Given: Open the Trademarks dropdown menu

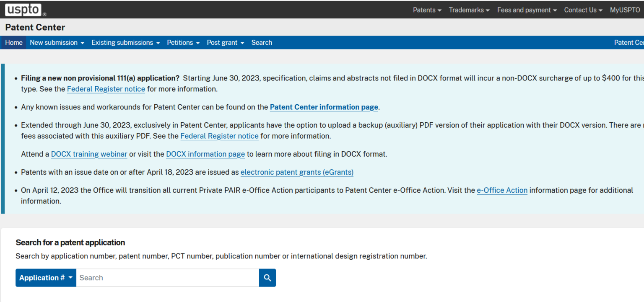Looking at the screenshot, I should pyautogui.click(x=468, y=10).
